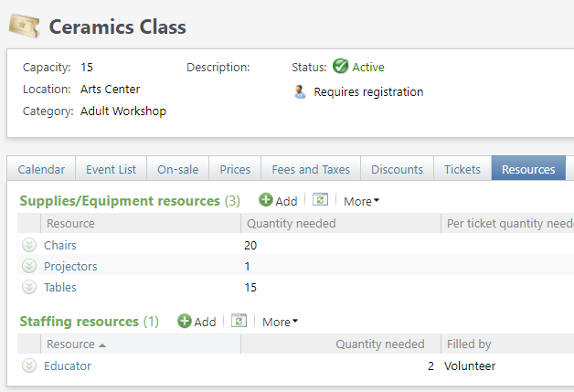The width and height of the screenshot is (574, 392).
Task: Open the Chairs resource link
Action: (60, 246)
